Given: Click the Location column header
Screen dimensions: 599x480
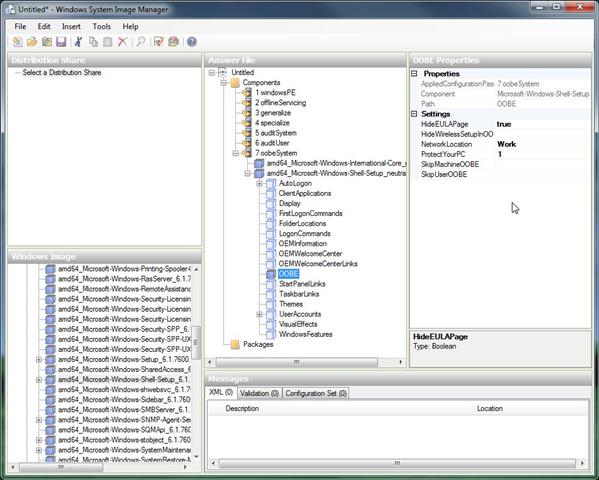Looking at the screenshot, I should tap(490, 409).
